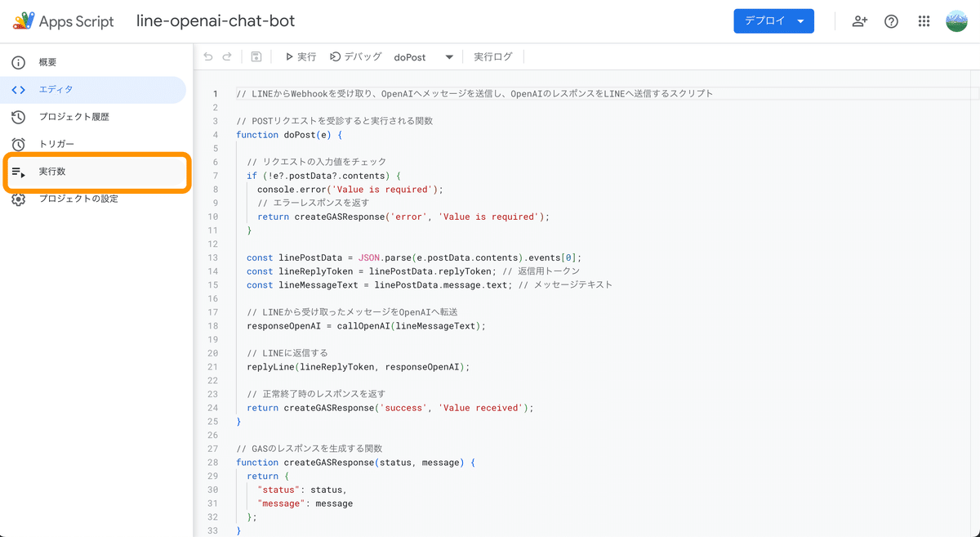The height and width of the screenshot is (537, 980).
Task: Open the トリガー alarm clock icon
Action: pyautogui.click(x=18, y=144)
